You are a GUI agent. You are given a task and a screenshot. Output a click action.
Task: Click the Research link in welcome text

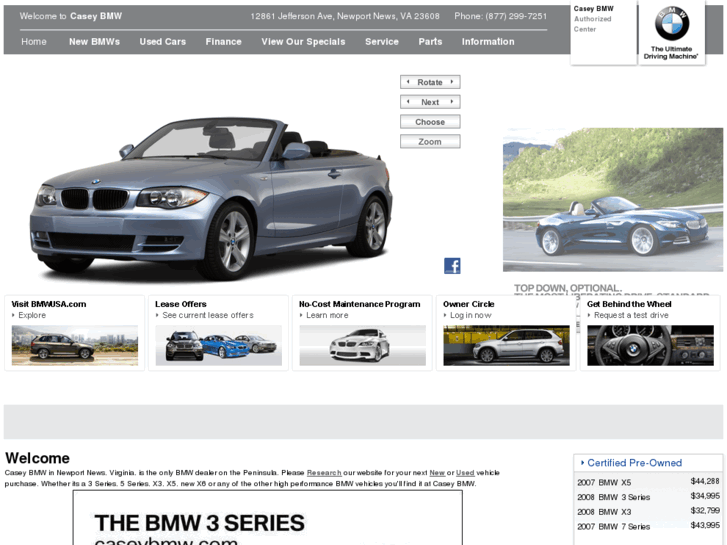coord(324,473)
